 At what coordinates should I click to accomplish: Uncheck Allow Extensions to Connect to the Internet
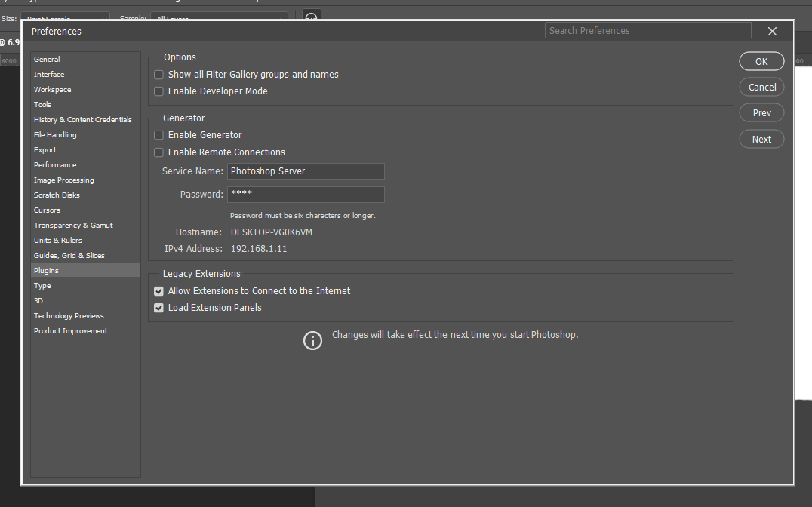pyautogui.click(x=158, y=290)
